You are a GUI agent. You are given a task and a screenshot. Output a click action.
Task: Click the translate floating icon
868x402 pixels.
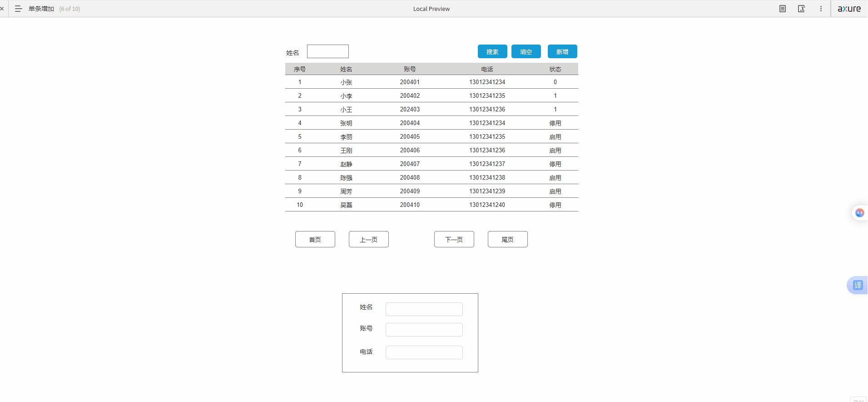(858, 285)
